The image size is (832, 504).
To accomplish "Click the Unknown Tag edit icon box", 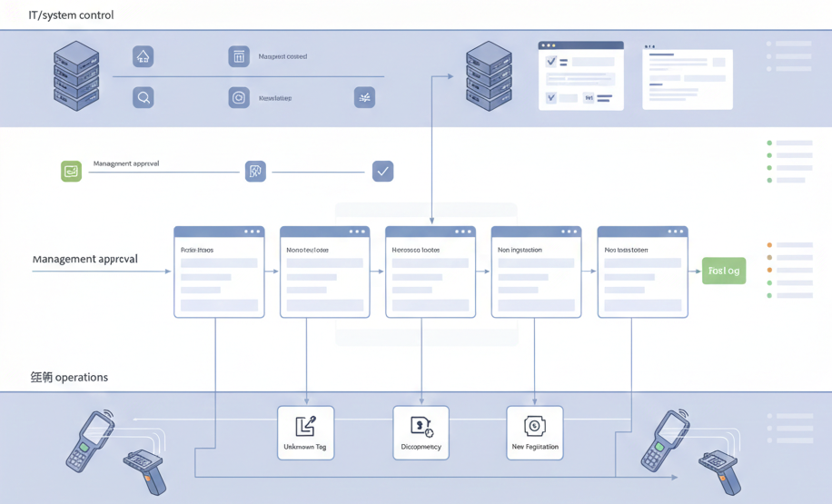I will coord(305,432).
